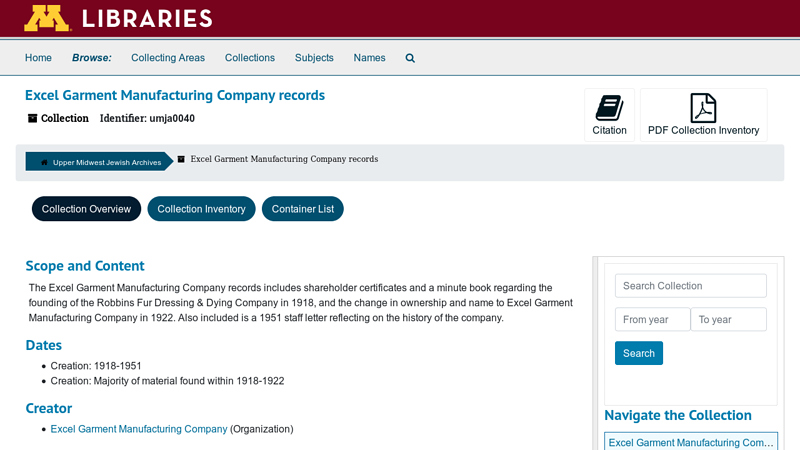The width and height of the screenshot is (800, 450).
Task: Click the search magnifier icon in navbar
Action: (410, 58)
